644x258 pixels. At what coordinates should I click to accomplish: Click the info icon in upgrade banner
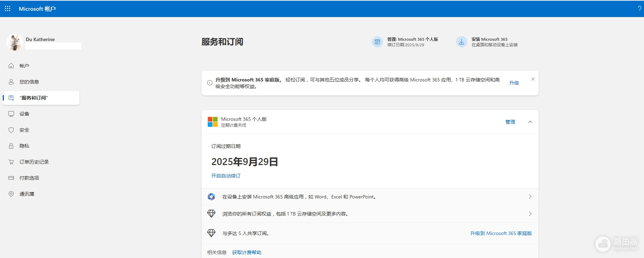pyautogui.click(x=210, y=83)
